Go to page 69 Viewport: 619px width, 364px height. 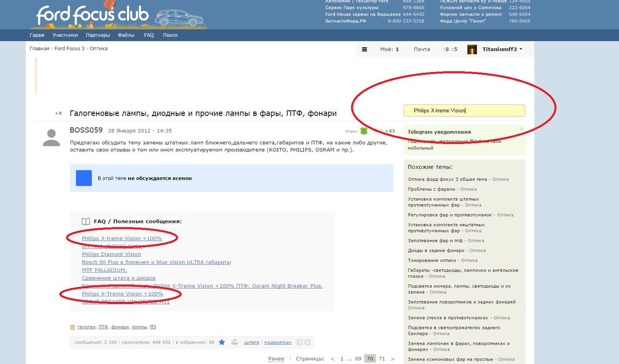(358, 359)
